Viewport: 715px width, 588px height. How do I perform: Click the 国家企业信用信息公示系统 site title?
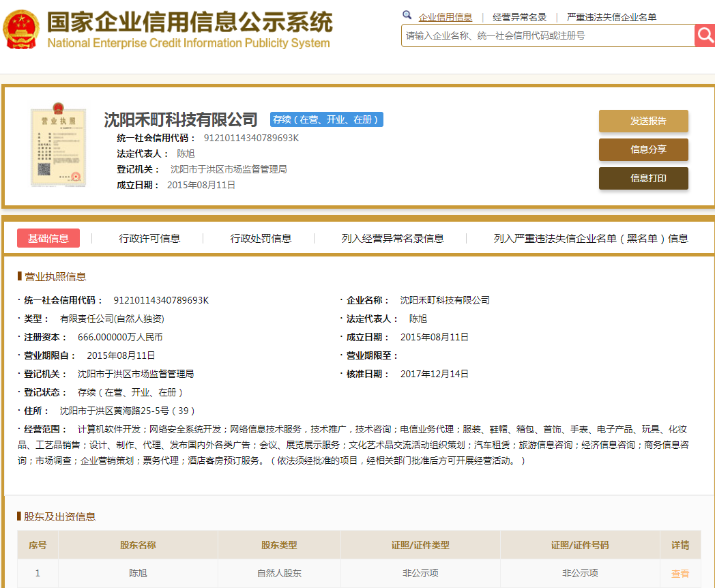click(190, 23)
